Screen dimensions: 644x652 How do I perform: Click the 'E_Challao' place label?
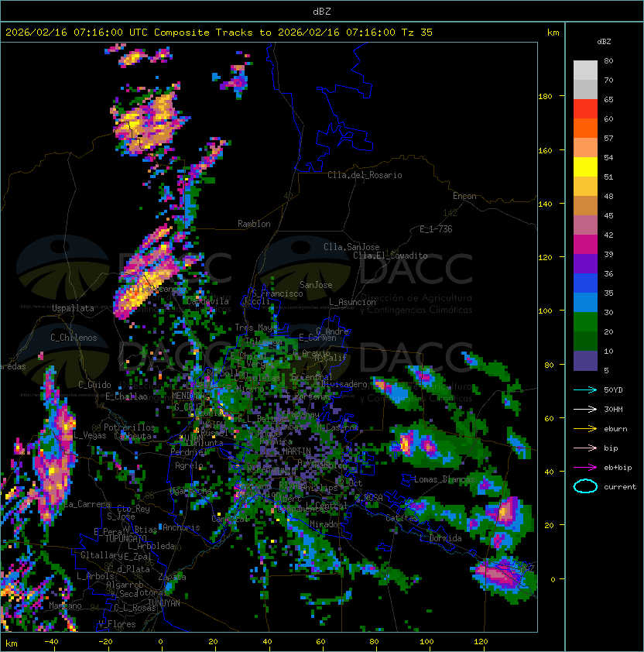pyautogui.click(x=126, y=396)
